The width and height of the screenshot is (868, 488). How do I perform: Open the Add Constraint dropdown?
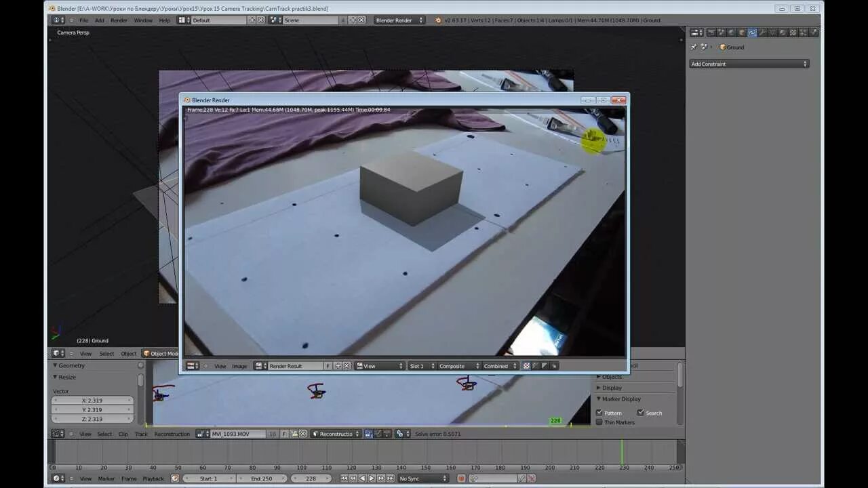coord(749,63)
